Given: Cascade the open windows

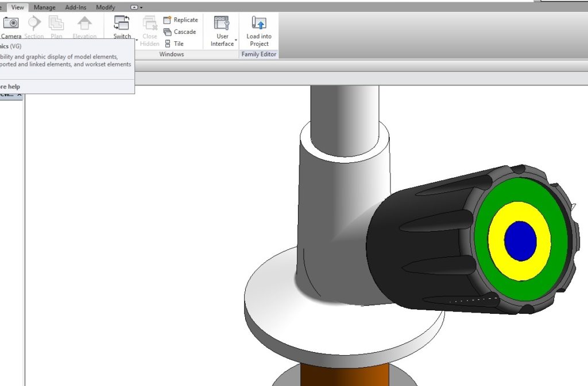Looking at the screenshot, I should 180,32.
